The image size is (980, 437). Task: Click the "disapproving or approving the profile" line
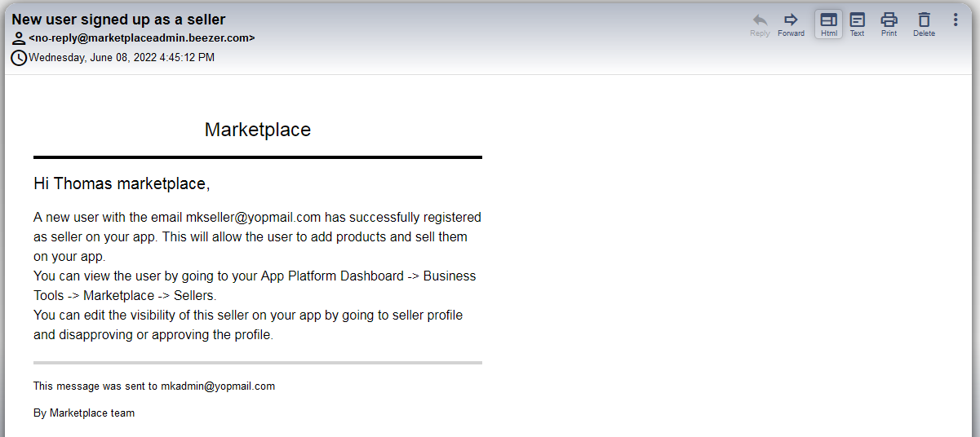(153, 335)
